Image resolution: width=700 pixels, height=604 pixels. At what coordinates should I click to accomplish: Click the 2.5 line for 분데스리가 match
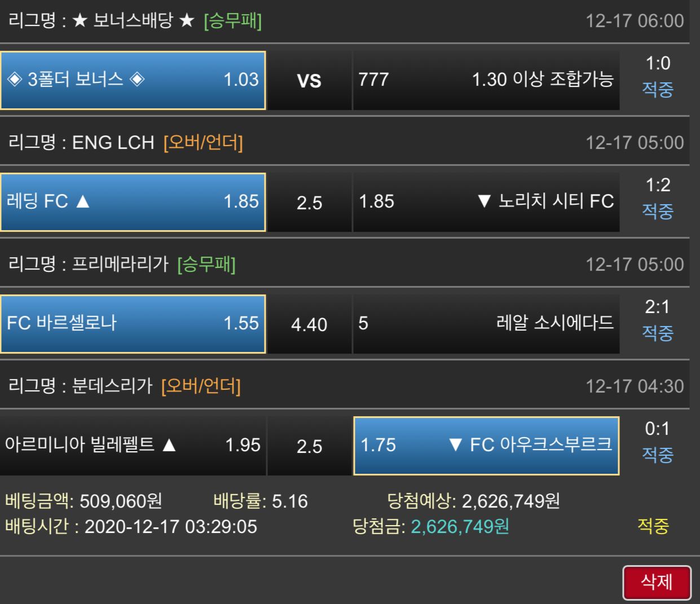coord(309,446)
